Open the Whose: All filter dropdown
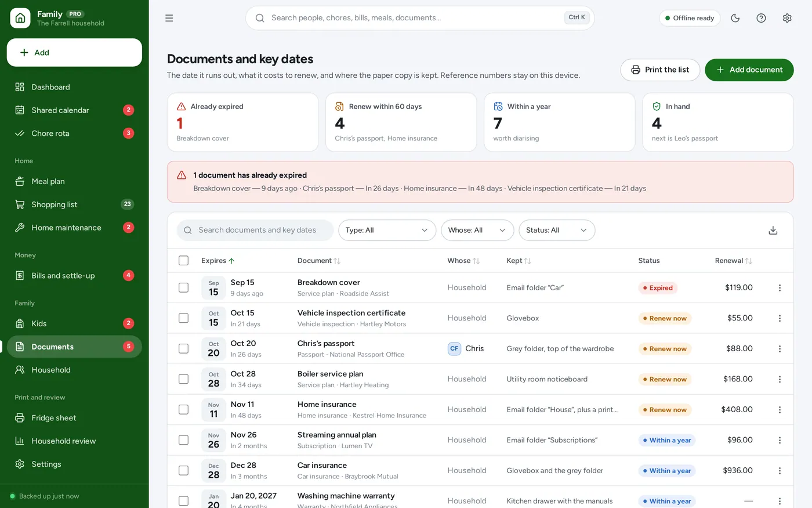Image resolution: width=812 pixels, height=508 pixels. click(x=477, y=230)
